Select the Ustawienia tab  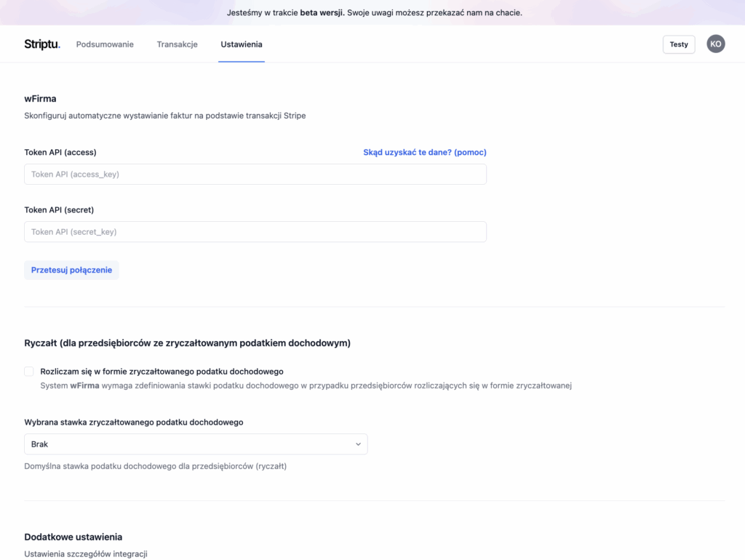click(x=242, y=44)
